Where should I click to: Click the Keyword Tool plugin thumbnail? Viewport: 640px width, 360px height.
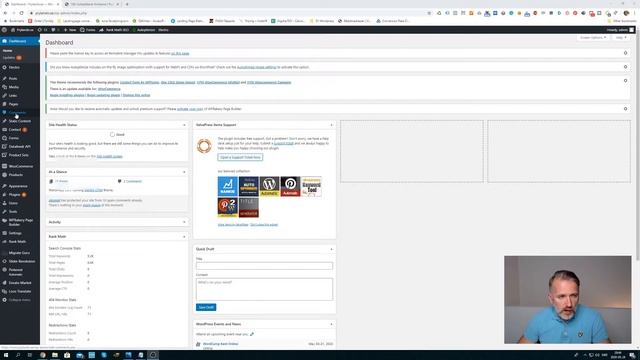click(x=311, y=186)
